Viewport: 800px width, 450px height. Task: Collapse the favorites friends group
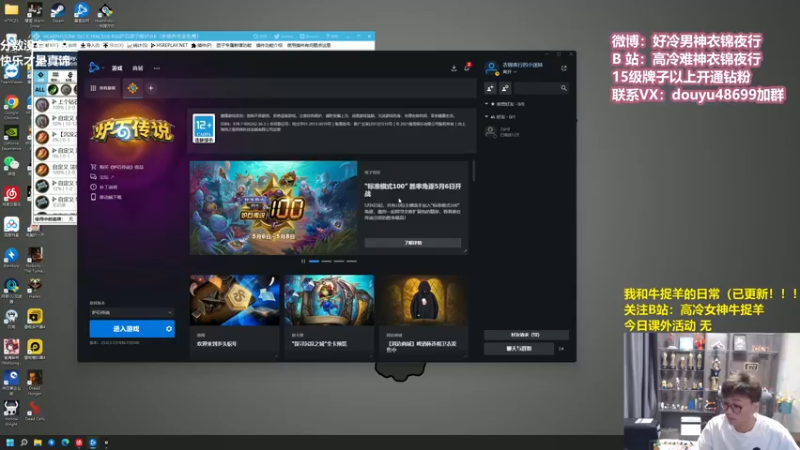pos(504,104)
